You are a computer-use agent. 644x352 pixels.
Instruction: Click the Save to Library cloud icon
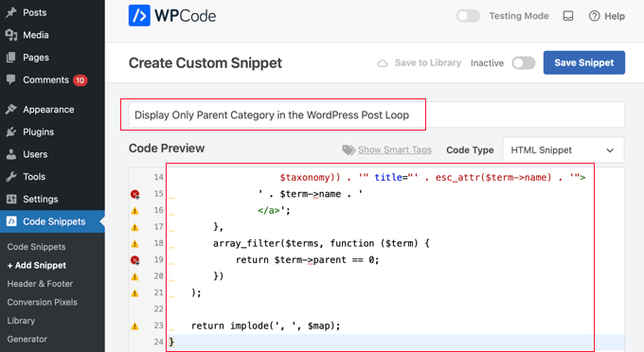383,63
